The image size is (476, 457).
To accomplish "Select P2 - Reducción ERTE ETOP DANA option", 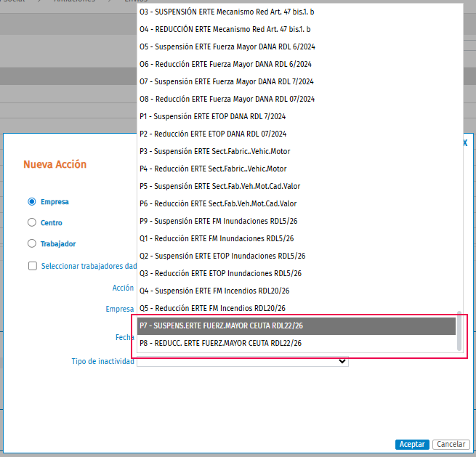I will [x=297, y=134].
